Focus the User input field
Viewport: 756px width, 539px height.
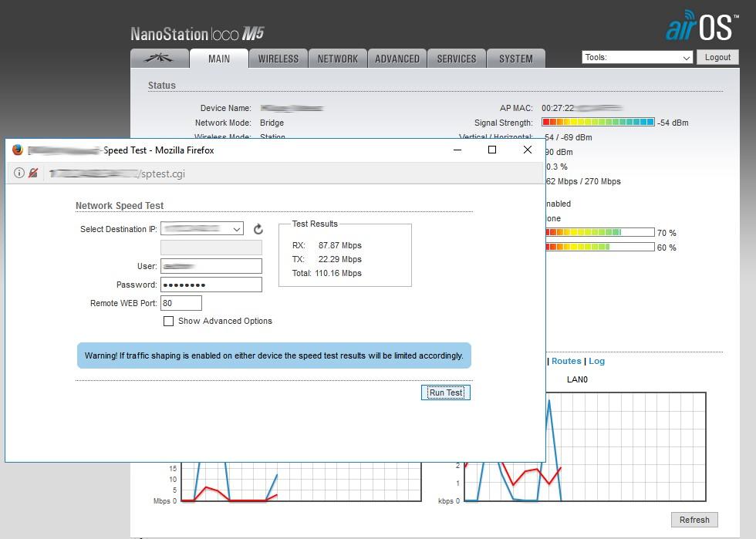[211, 266]
